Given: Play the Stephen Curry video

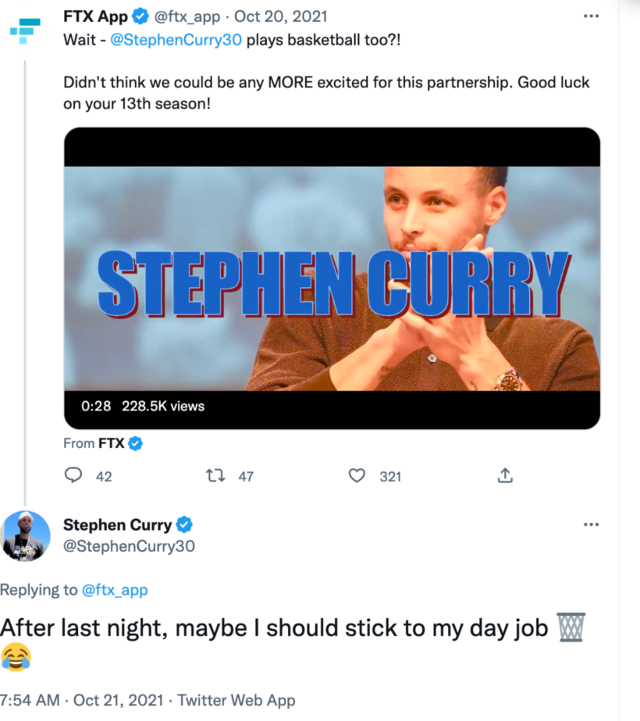Looking at the screenshot, I should coord(332,278).
